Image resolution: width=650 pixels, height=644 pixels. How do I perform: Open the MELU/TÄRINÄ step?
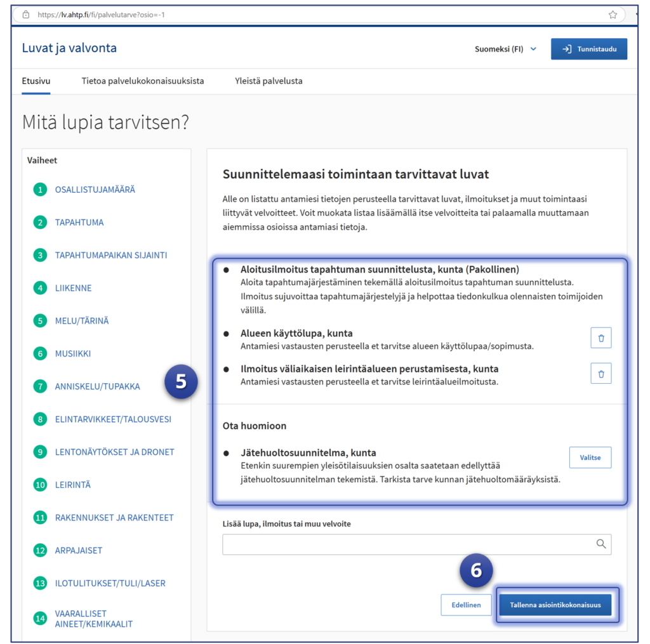pos(82,321)
